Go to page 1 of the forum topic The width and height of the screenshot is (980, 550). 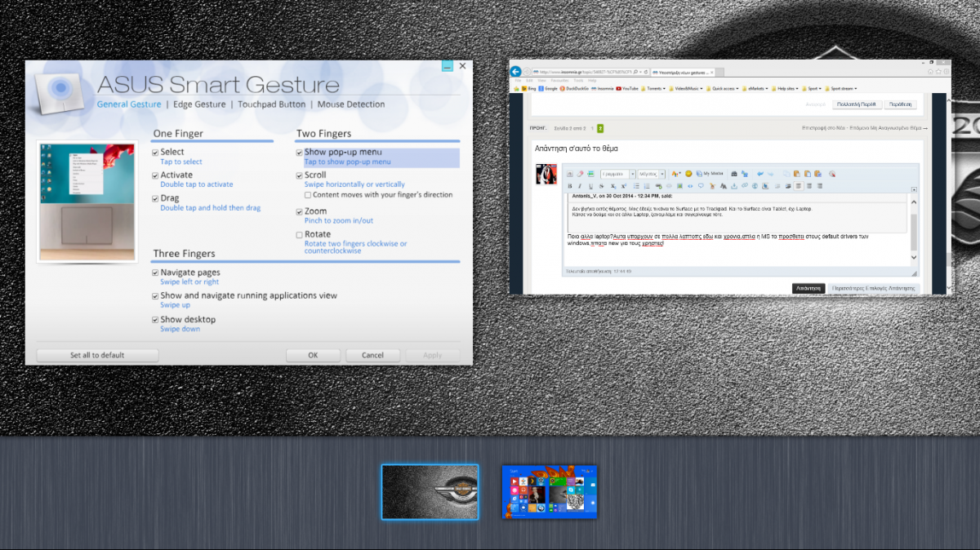pos(590,128)
